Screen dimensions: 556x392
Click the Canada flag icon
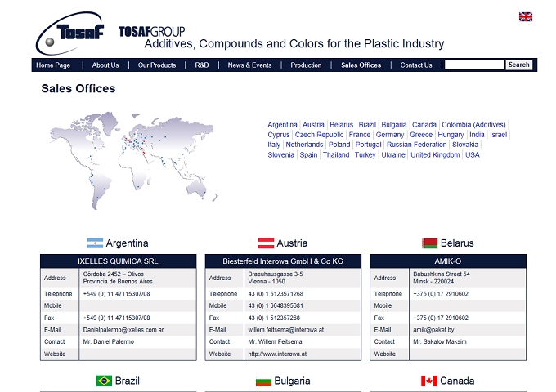[x=429, y=381]
